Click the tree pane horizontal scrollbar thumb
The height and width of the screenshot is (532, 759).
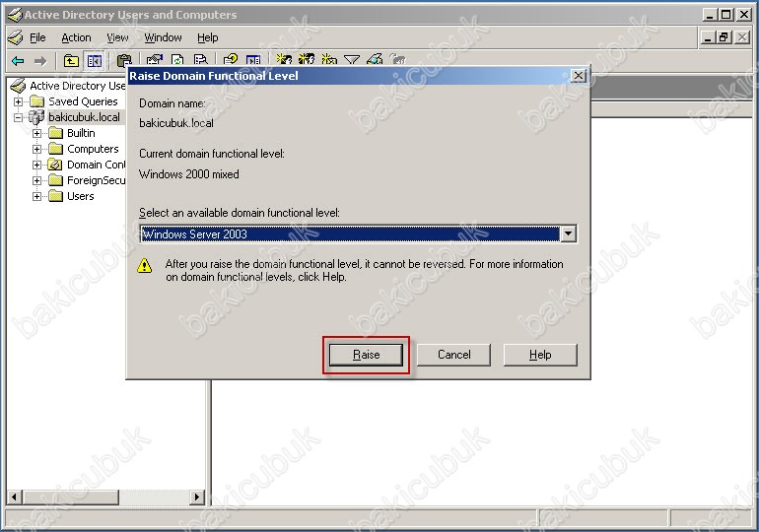click(70, 497)
